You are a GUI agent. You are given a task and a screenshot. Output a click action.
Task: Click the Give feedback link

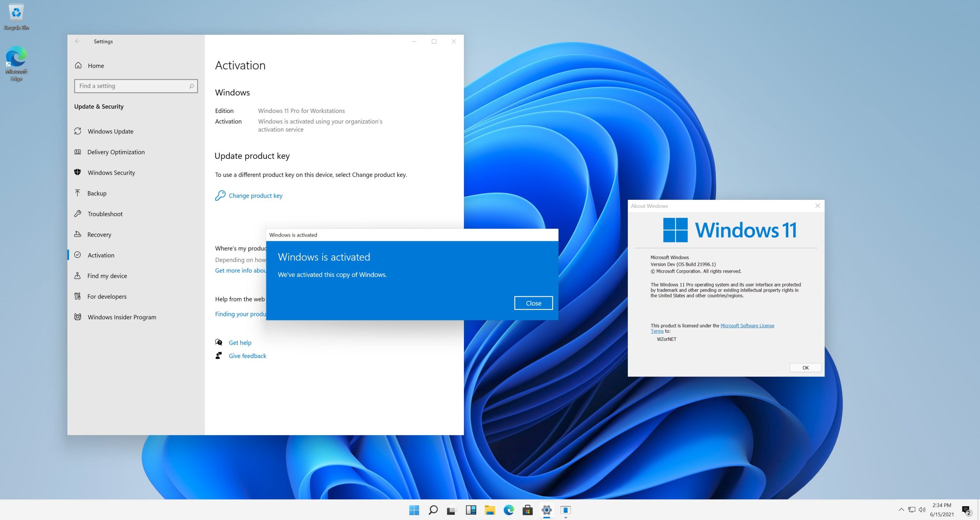(247, 356)
